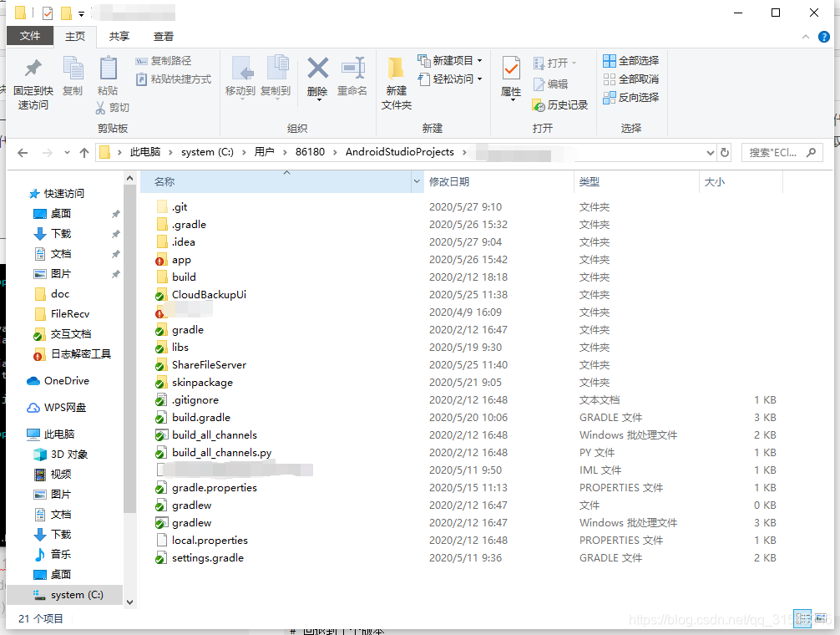Select the CloudBackupUi folder
This screenshot has width=840, height=635.
209,295
